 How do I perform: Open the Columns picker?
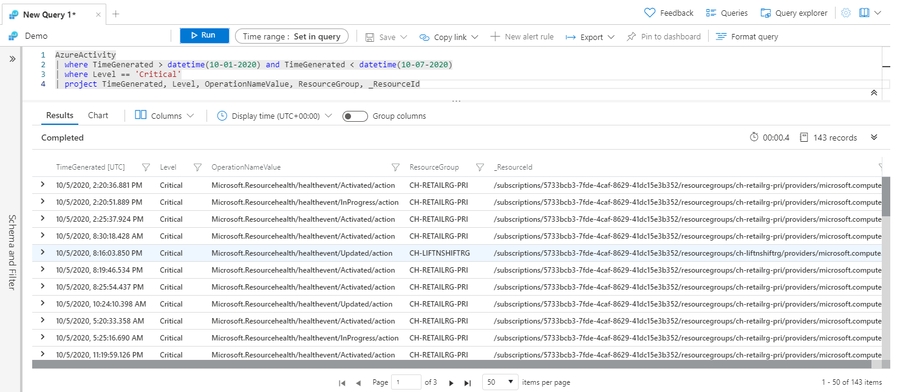pyautogui.click(x=165, y=115)
